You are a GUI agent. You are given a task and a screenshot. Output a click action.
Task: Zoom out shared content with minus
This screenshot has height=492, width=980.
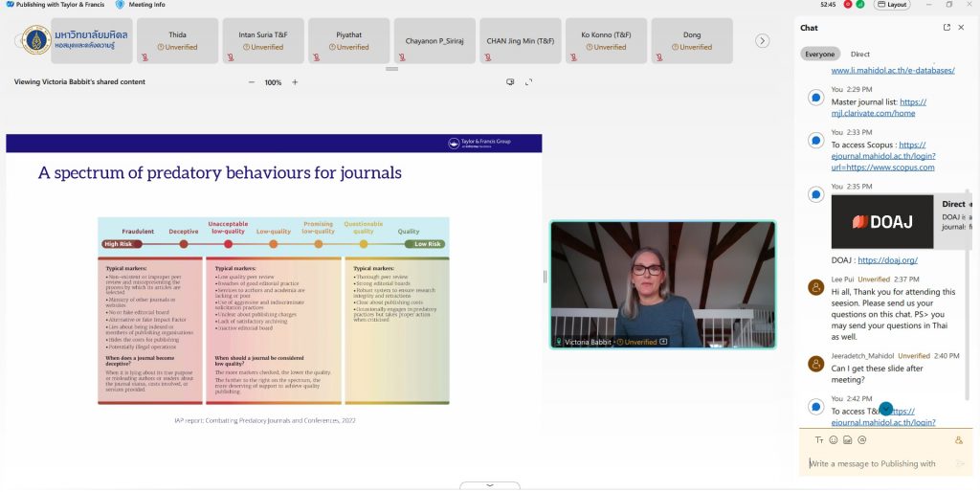point(252,82)
